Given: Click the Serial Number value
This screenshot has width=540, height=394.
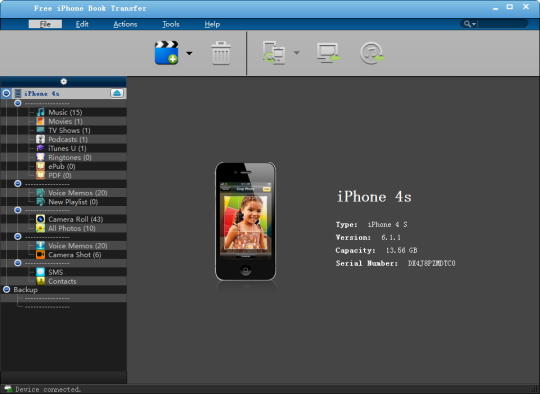Looking at the screenshot, I should 432,263.
